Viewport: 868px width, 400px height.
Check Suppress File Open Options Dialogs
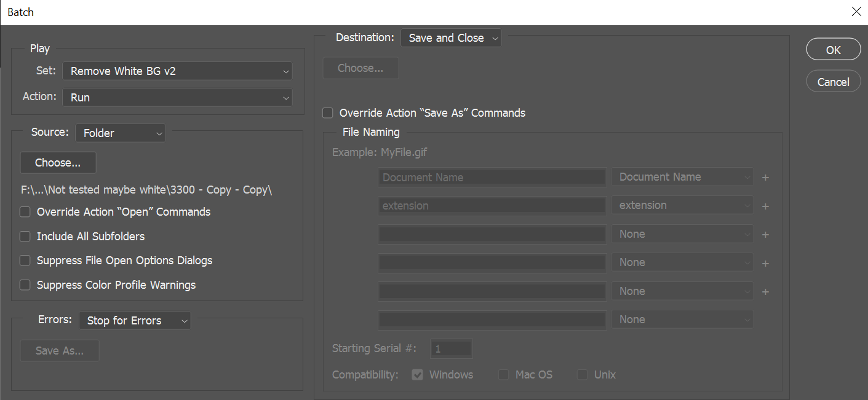tap(25, 260)
